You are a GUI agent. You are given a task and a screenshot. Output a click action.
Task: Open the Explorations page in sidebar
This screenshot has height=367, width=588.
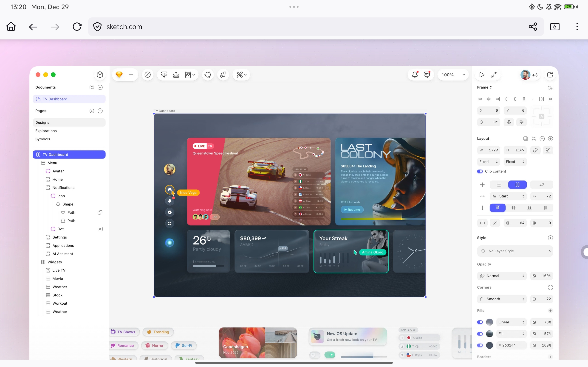click(46, 131)
